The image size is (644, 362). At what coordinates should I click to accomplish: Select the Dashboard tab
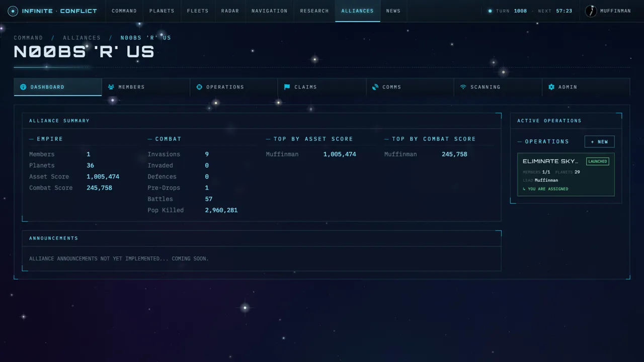click(58, 87)
